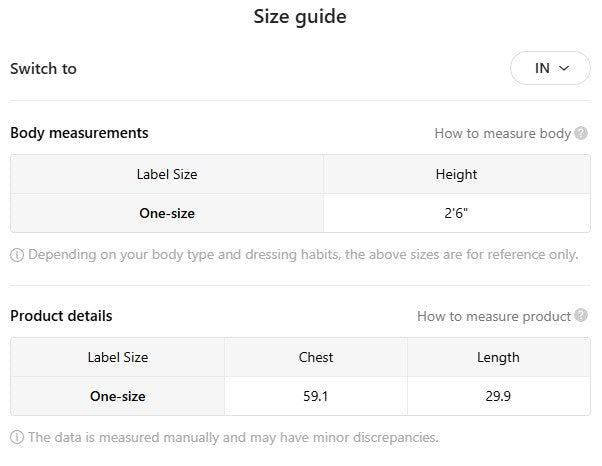The width and height of the screenshot is (602, 466).
Task: Click the info icon before manual measurement note
Action: [17, 437]
